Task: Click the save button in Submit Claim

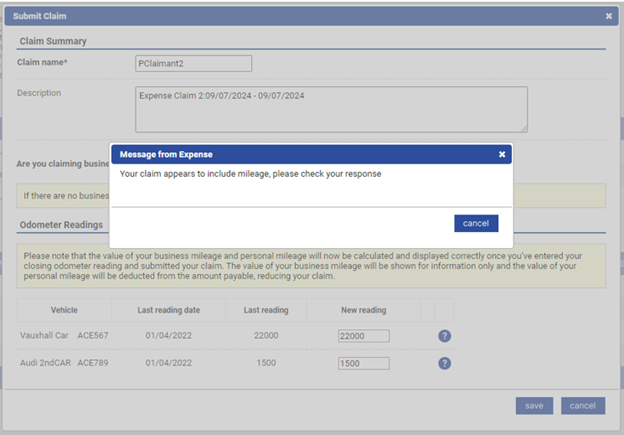Action: click(x=534, y=406)
